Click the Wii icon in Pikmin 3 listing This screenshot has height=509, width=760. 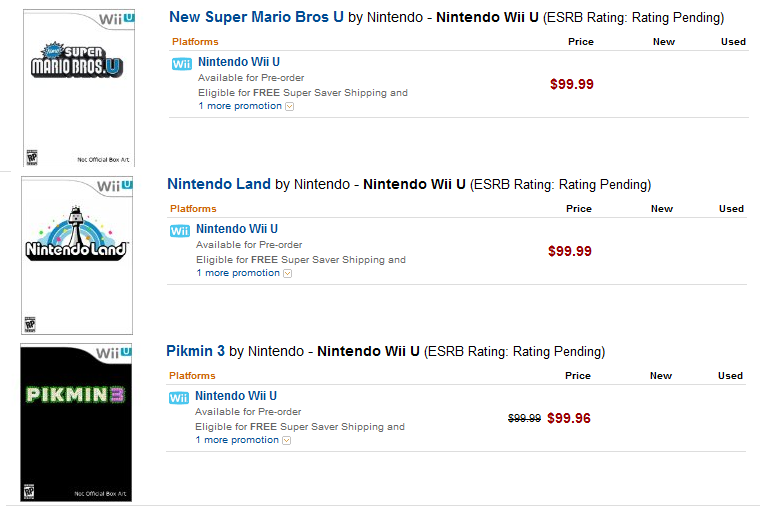click(178, 398)
